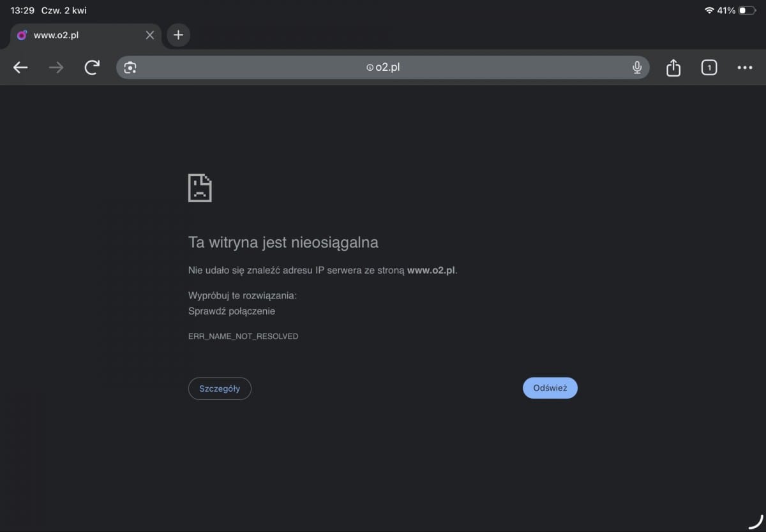Tap the Wi-Fi status icon

point(709,10)
